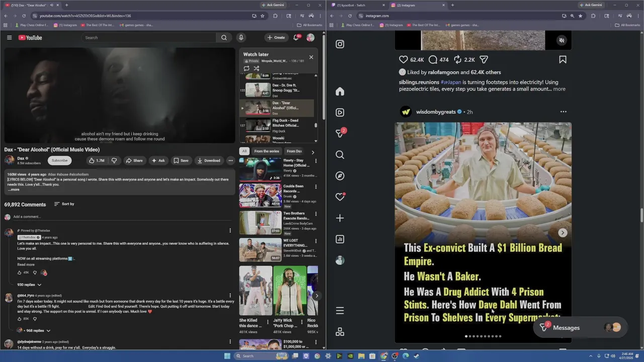Viewport: 644px width, 362px height.
Task: Open Coulda Been Records video thumbnail
Action: 260,195
